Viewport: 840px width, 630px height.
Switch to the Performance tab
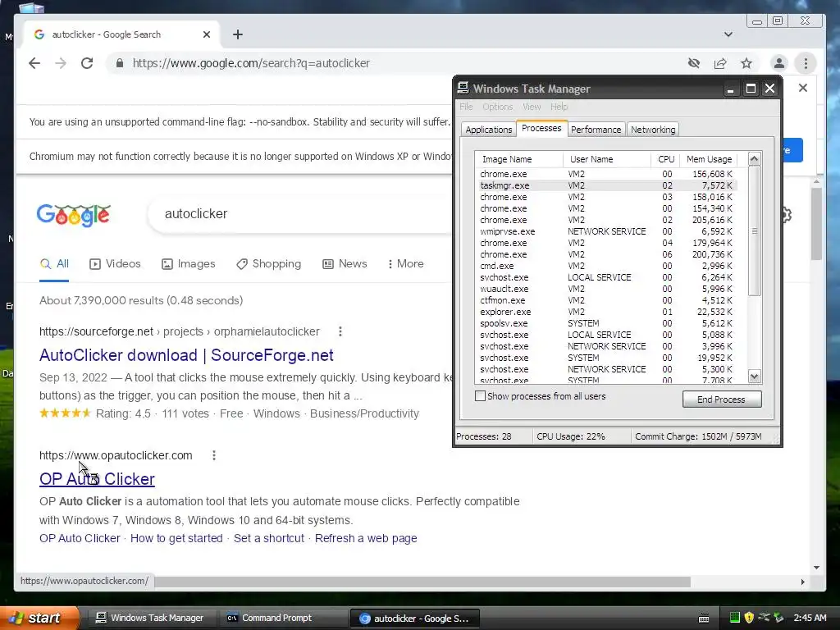[596, 130]
